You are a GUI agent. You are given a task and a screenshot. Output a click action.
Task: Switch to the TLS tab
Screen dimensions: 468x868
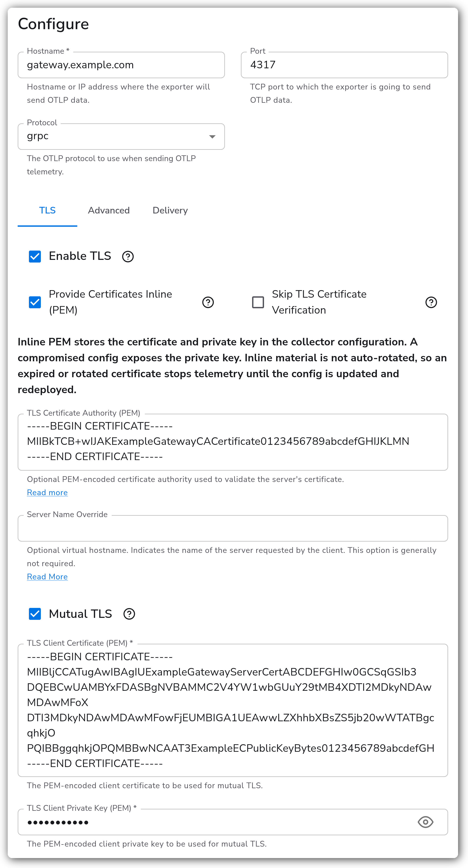point(47,211)
